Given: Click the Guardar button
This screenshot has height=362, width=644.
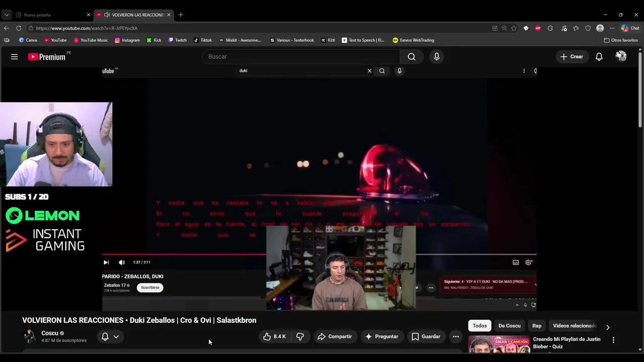Looking at the screenshot, I should pyautogui.click(x=426, y=336).
